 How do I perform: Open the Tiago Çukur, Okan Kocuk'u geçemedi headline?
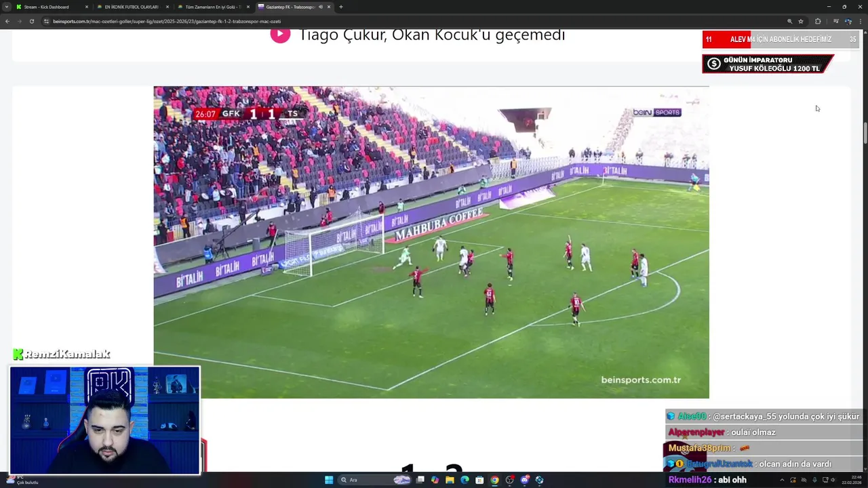432,35
